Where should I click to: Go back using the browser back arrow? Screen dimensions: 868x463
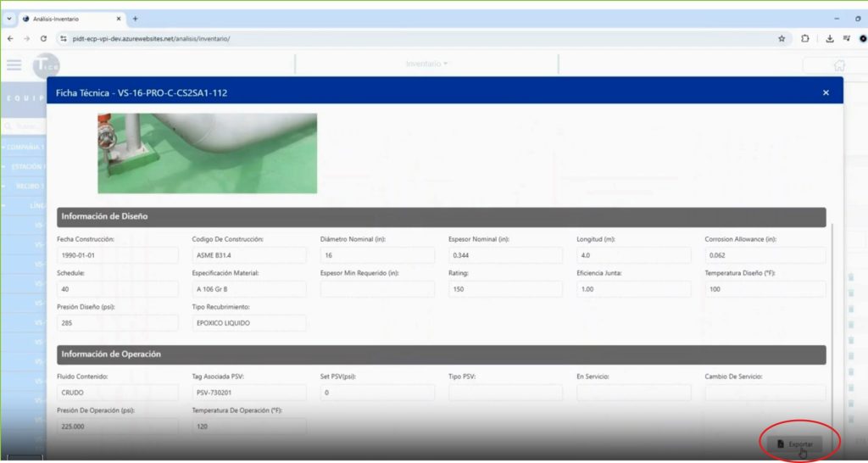[x=10, y=38]
